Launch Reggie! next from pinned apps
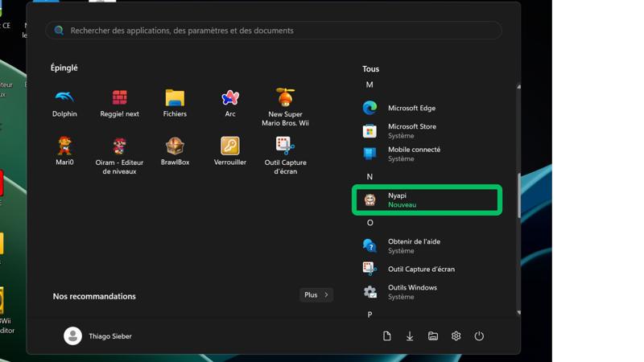644x362 pixels. point(119,102)
